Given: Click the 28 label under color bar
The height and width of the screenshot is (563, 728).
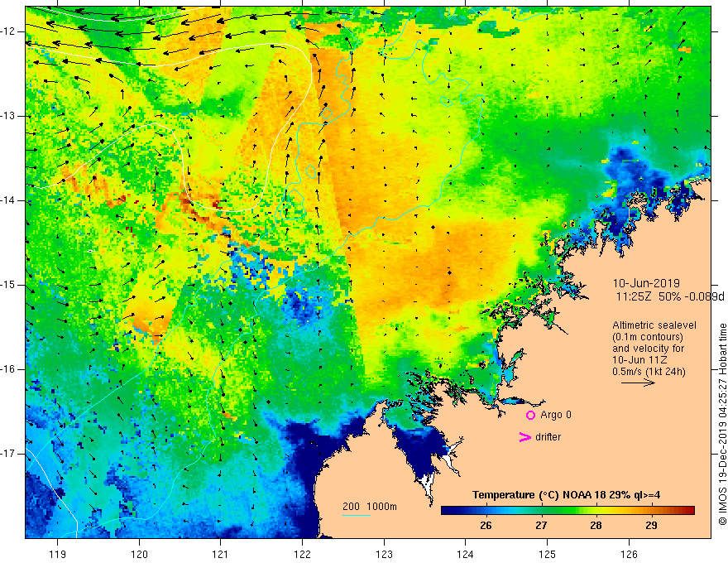Looking at the screenshot, I should click(x=596, y=526).
